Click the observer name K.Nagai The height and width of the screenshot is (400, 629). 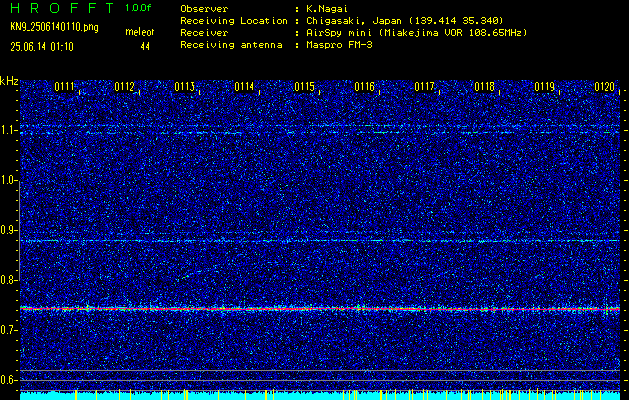[x=326, y=9]
